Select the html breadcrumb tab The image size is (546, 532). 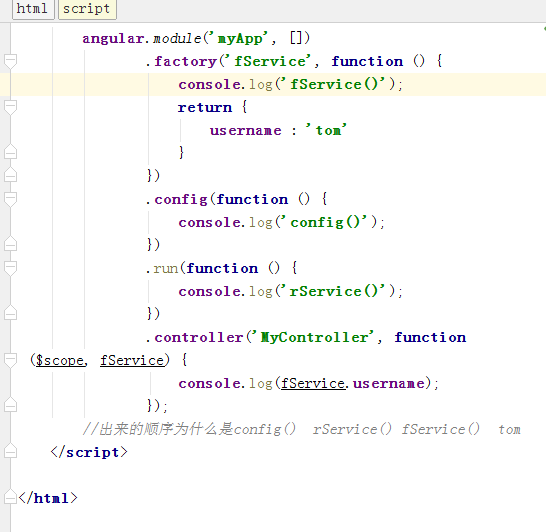coord(33,8)
